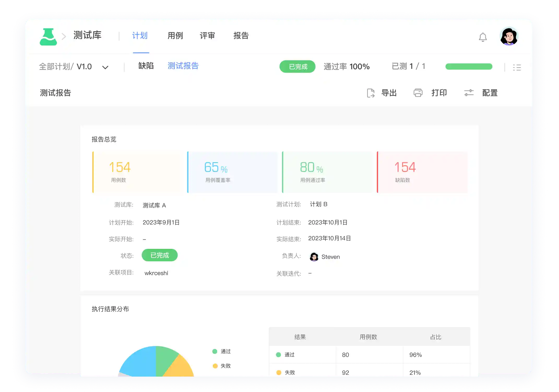
Task: Switch to the 评审 tab
Action: point(207,35)
